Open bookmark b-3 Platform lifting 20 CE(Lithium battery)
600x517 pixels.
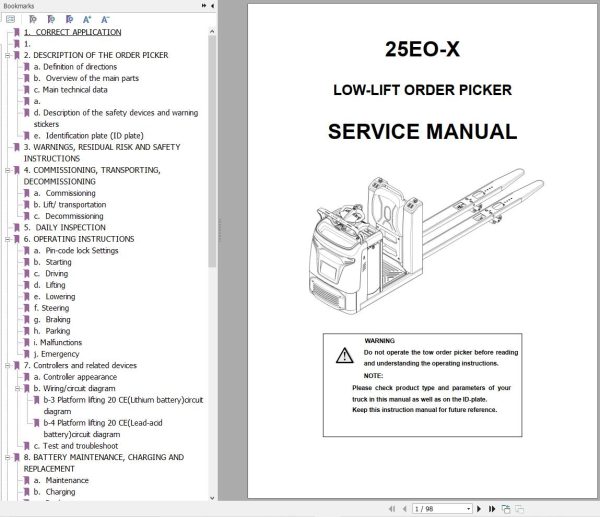click(123, 405)
